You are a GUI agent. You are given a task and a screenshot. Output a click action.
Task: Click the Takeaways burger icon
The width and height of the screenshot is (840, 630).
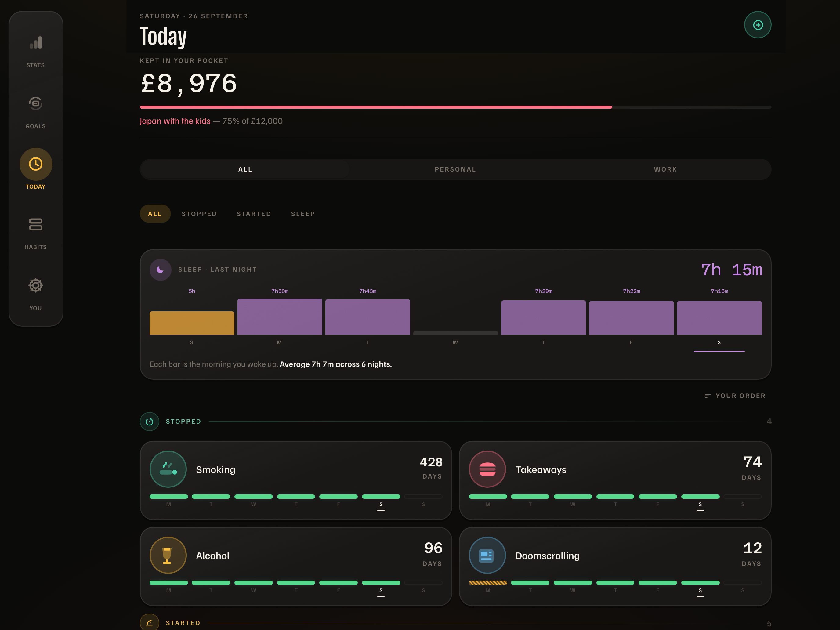point(487,469)
